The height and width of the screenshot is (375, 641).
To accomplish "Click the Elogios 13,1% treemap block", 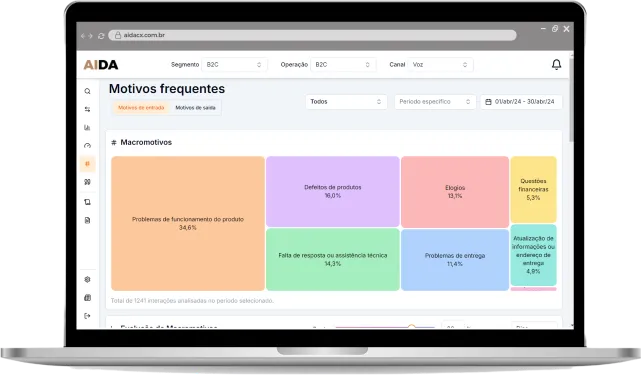I will point(455,192).
